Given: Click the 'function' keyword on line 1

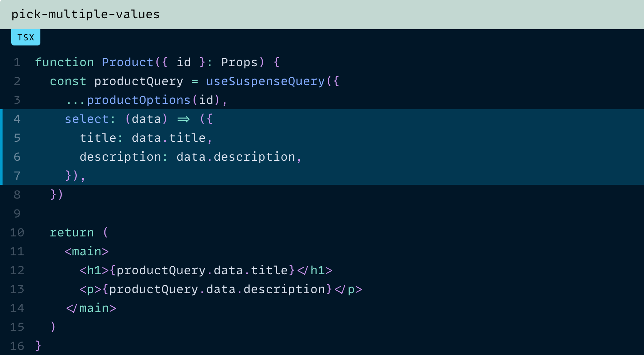Looking at the screenshot, I should point(64,62).
